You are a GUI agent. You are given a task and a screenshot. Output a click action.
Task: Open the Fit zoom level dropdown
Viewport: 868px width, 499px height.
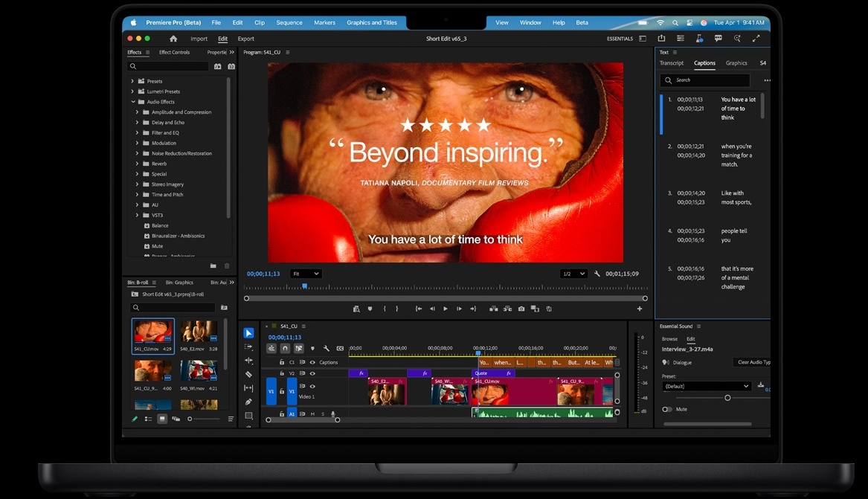click(x=306, y=274)
